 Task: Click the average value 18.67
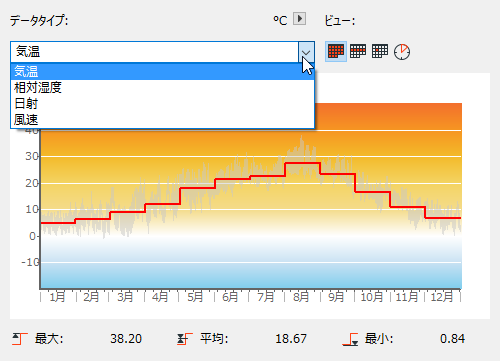coord(291,339)
